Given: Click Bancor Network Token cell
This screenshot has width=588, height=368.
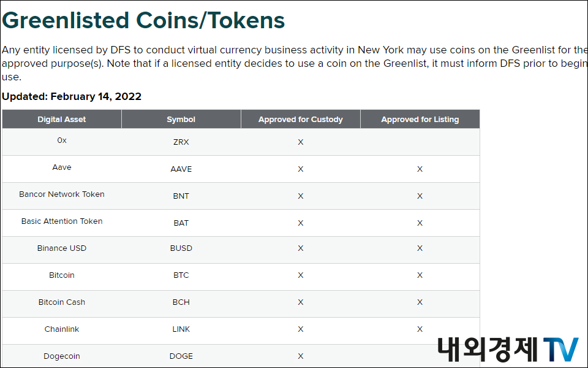Looking at the screenshot, I should (x=62, y=194).
